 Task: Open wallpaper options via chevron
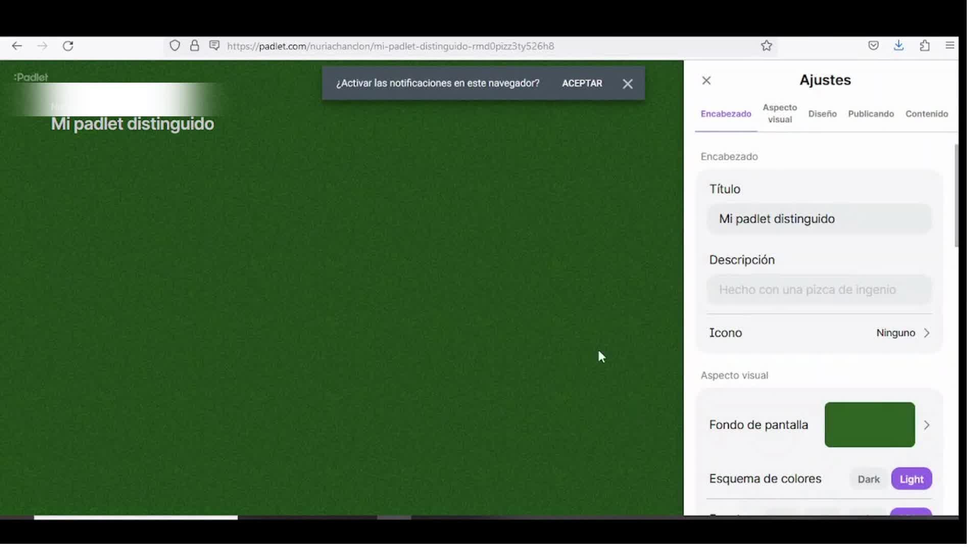pos(926,425)
